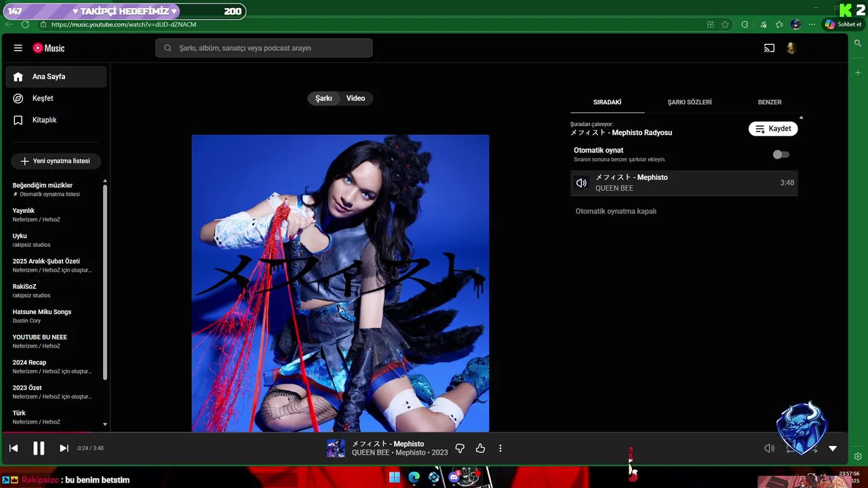The height and width of the screenshot is (488, 868).
Task: Open the favorites list icon
Action: pos(779,24)
